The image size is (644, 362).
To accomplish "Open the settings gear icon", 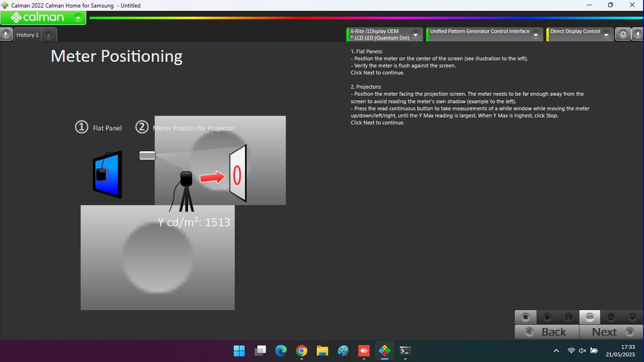I will [623, 34].
